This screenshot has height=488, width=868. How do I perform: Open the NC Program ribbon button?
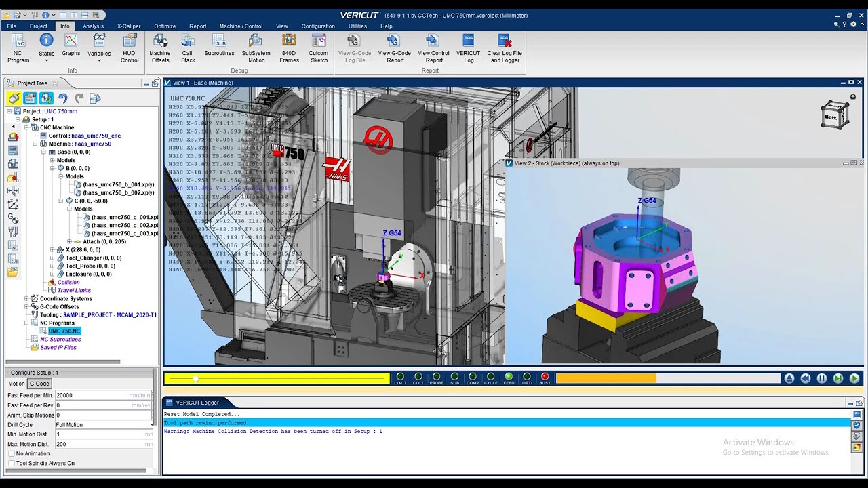(18, 48)
